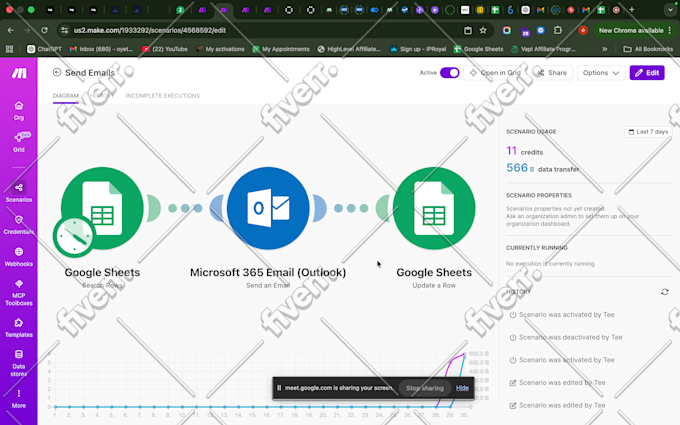Open the HighLevel Affiliate bookmark
Screen dimensions: 680x425
point(349,49)
